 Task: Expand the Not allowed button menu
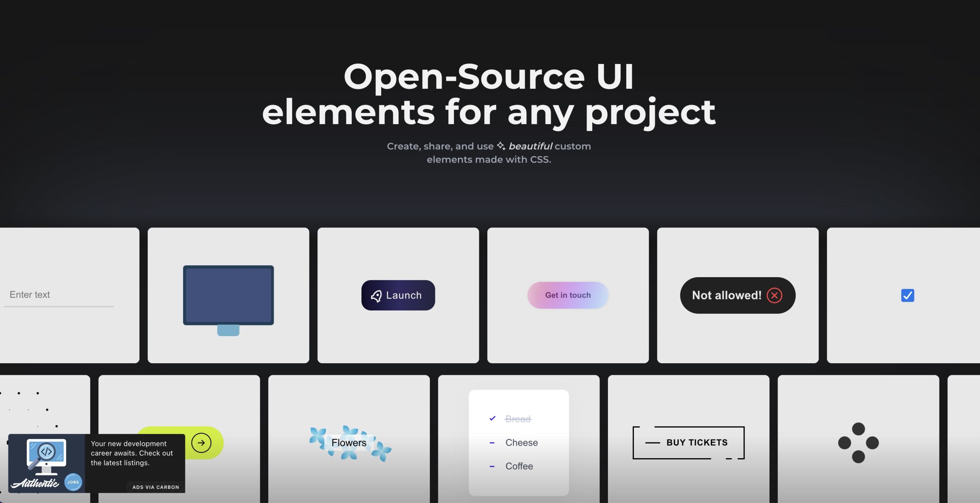click(x=738, y=295)
